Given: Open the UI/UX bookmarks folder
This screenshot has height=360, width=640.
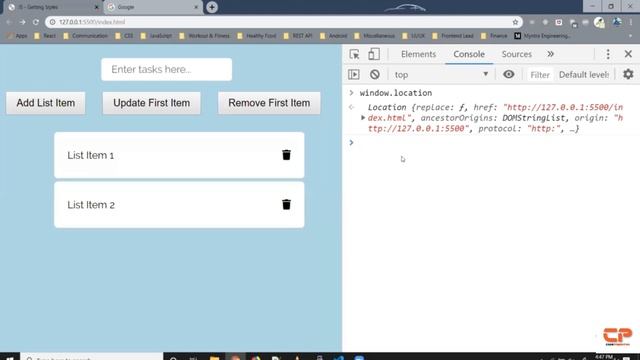Looking at the screenshot, I should click(x=413, y=36).
